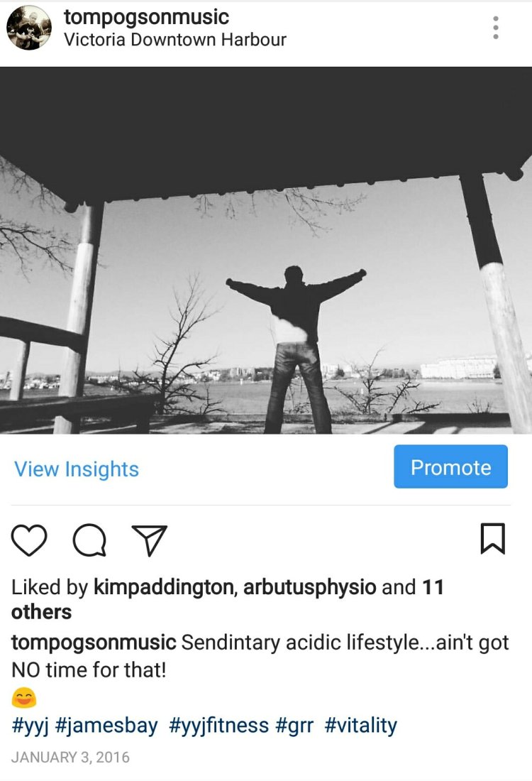The width and height of the screenshot is (532, 781).
Task: Open the #jamesbay hashtag
Action: point(106,726)
